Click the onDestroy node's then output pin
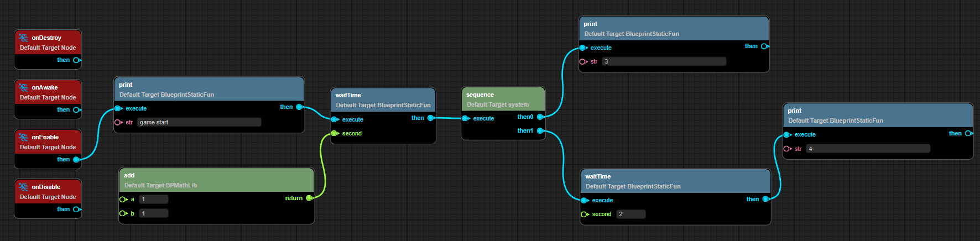This screenshot has width=980, height=241. pyautogui.click(x=76, y=60)
